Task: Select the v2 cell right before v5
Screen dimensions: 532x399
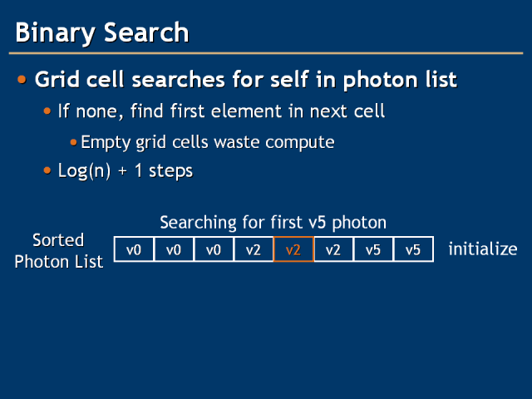Action: 333,249
